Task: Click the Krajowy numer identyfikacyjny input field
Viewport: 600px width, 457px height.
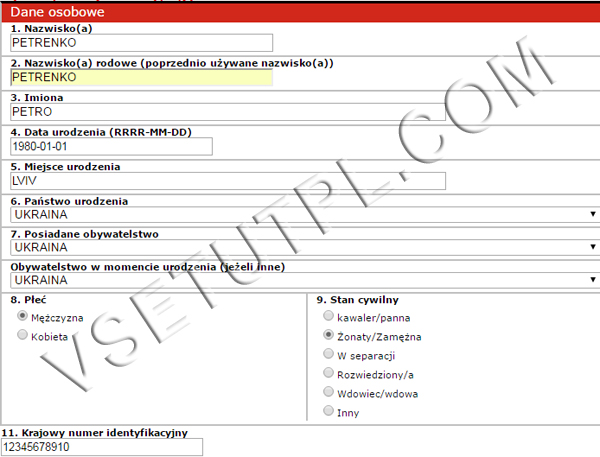Action: click(102, 447)
